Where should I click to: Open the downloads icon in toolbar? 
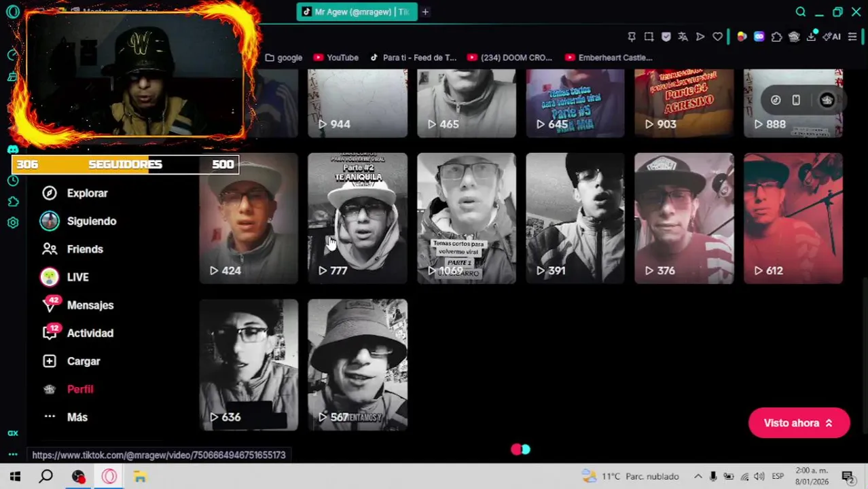[x=811, y=37]
